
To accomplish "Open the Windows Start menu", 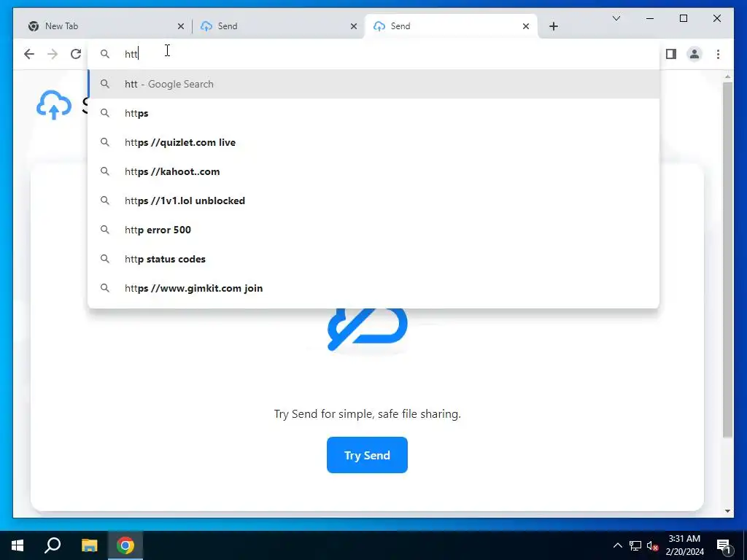I will [18, 545].
